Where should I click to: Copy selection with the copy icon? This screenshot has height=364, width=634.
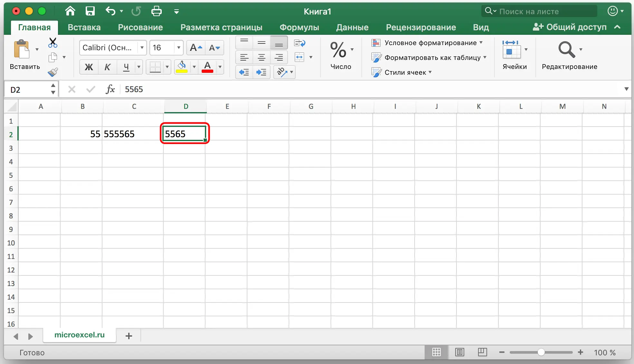53,57
